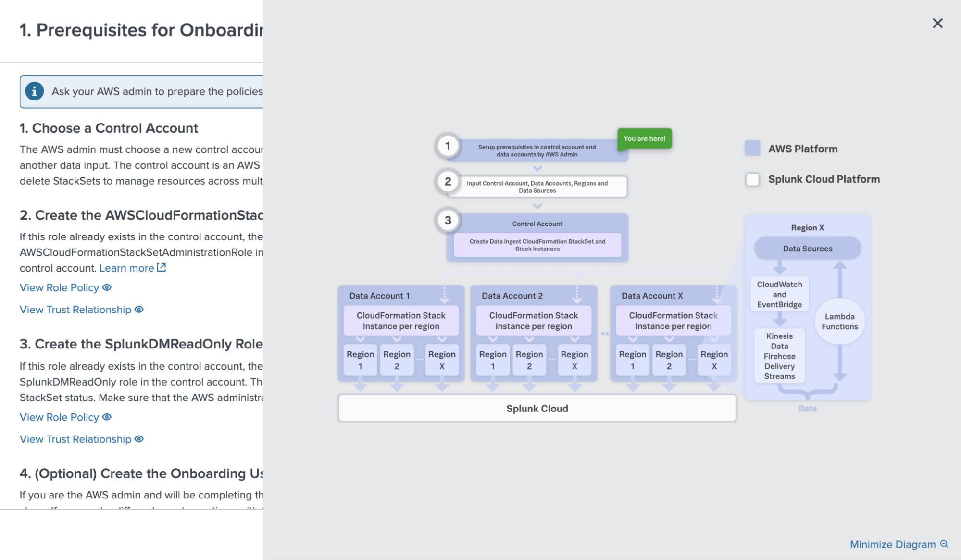Click the chevron arrow below step 1 box

tap(537, 169)
